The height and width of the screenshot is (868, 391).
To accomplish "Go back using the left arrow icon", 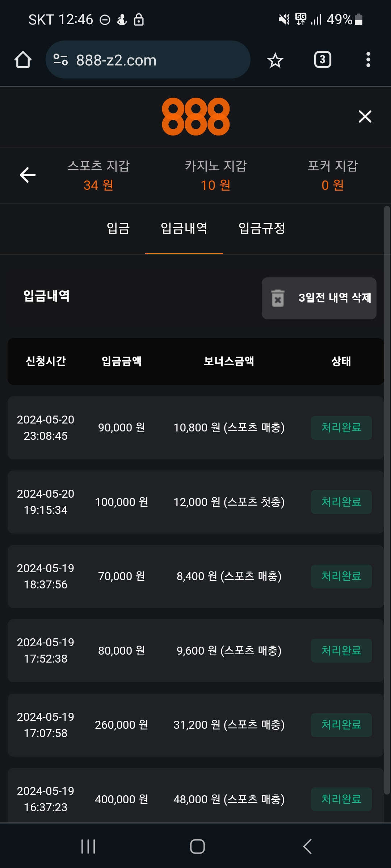I will [x=28, y=175].
